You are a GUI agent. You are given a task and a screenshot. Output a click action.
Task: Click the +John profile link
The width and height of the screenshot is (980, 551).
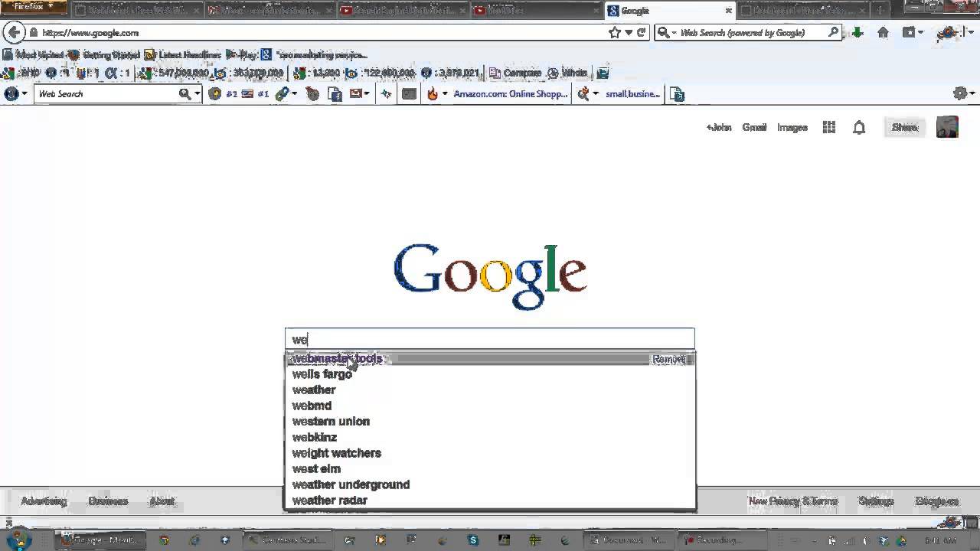point(719,128)
